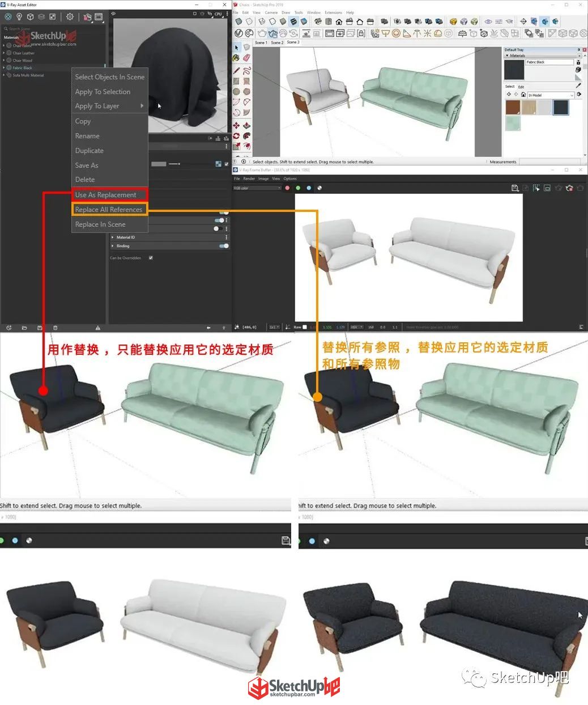Screen dimensions: 588x705
Task: Save image icon in V-Ray Frame Buffer
Action: pos(515,188)
